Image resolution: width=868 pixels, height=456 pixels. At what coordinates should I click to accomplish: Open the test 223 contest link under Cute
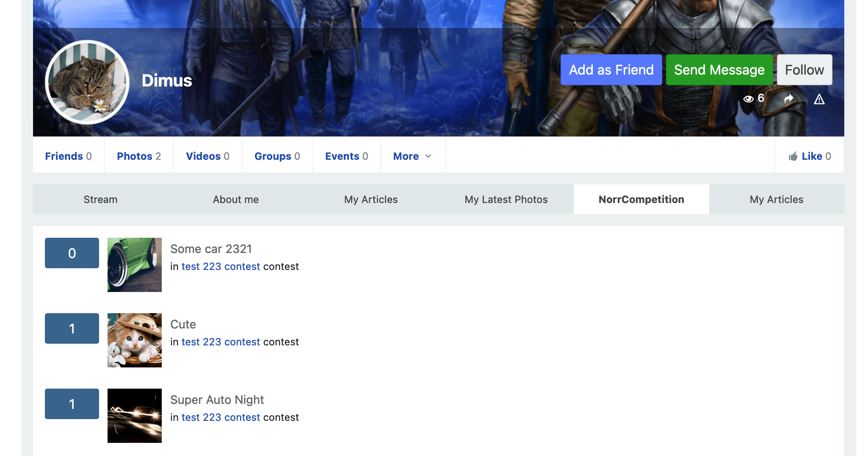tap(221, 342)
